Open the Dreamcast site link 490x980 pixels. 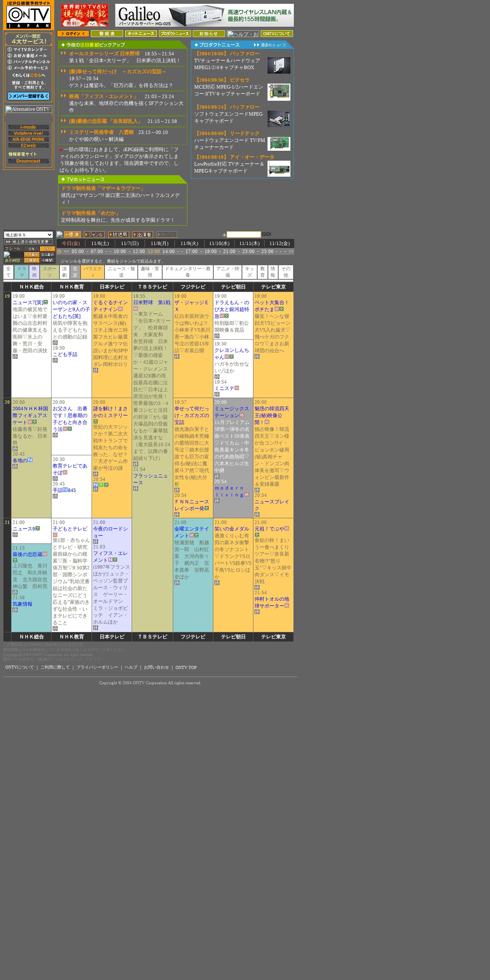click(x=29, y=161)
